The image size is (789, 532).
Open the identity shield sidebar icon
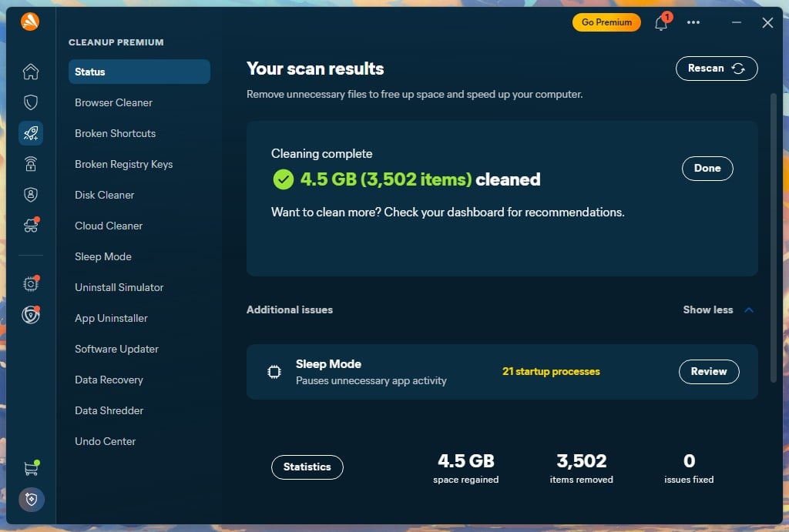coord(31,195)
